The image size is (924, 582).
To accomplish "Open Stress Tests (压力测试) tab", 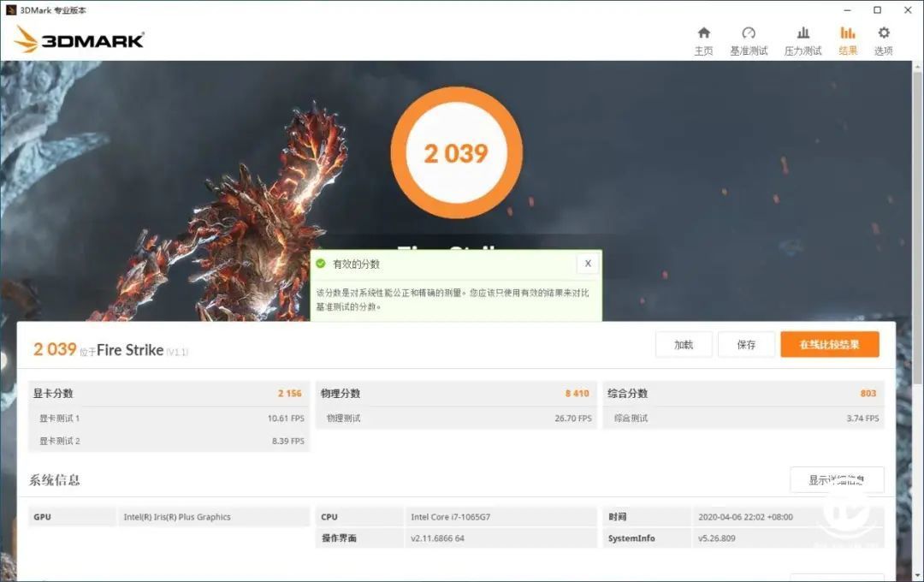I will 803,41.
